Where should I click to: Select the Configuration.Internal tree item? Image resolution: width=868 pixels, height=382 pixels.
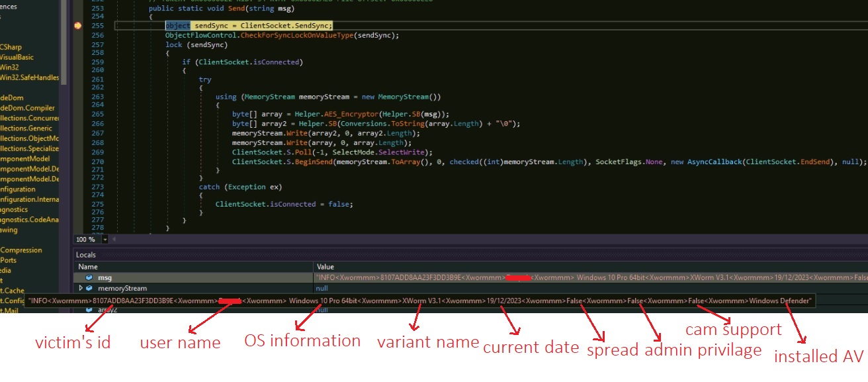tap(29, 199)
